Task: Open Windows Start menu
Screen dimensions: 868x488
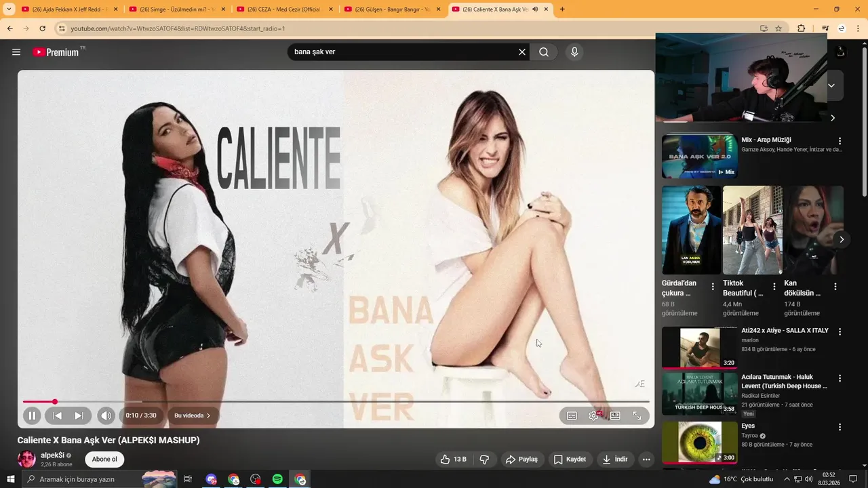Action: (x=11, y=479)
